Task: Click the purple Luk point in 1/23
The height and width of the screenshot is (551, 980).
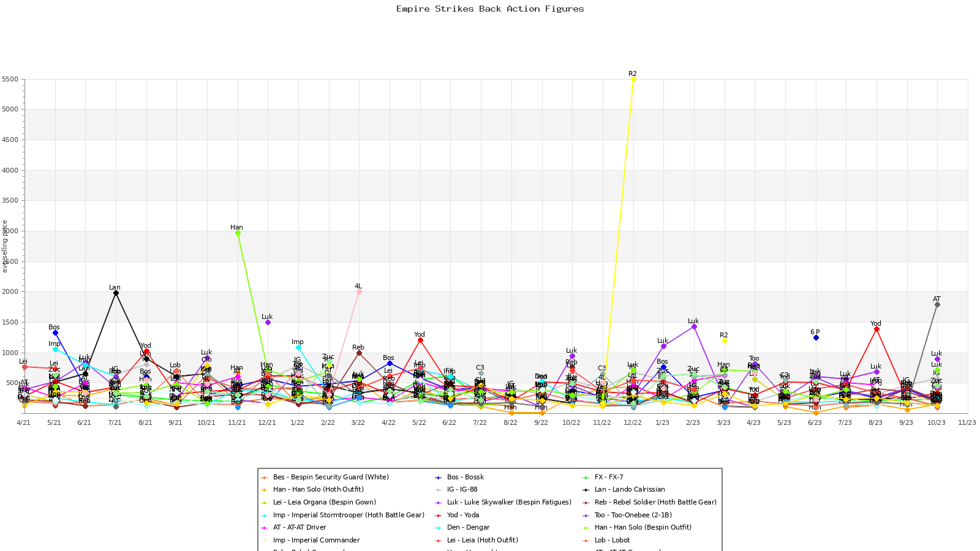Action: [x=663, y=346]
